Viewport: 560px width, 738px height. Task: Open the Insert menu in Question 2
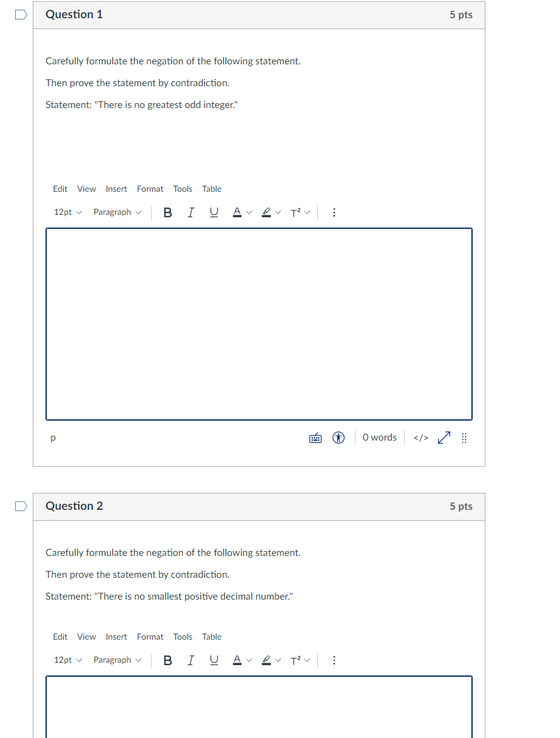[x=116, y=637]
